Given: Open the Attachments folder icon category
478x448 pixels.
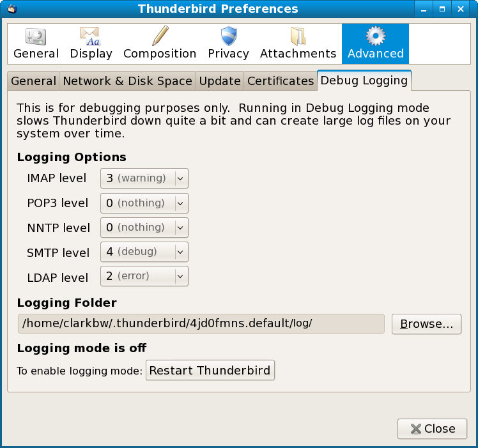Looking at the screenshot, I should pyautogui.click(x=298, y=43).
